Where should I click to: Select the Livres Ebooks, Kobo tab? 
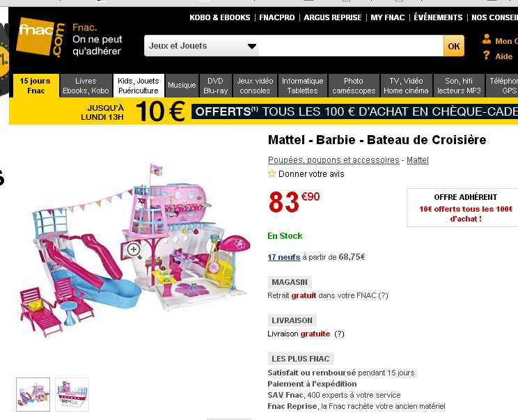click(x=86, y=86)
